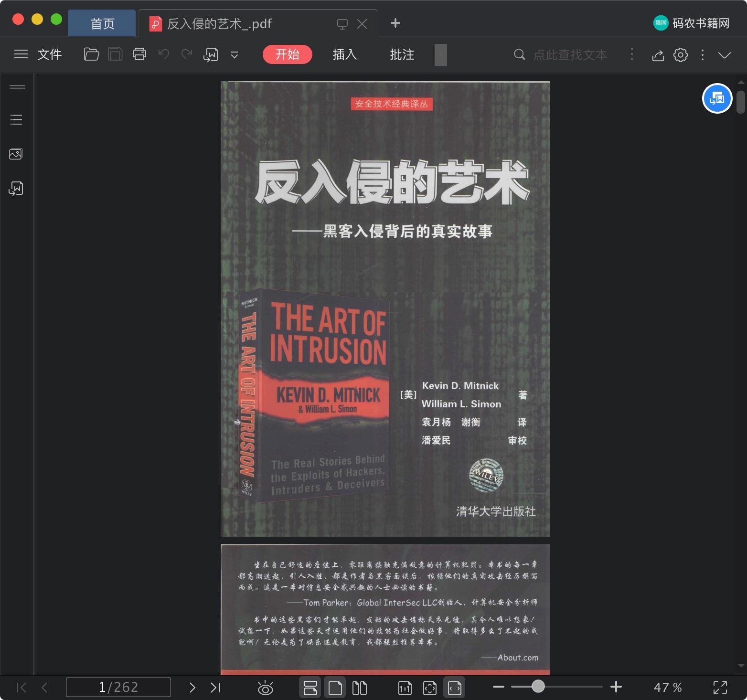
Task: Select the 插入 tab
Action: click(x=344, y=54)
